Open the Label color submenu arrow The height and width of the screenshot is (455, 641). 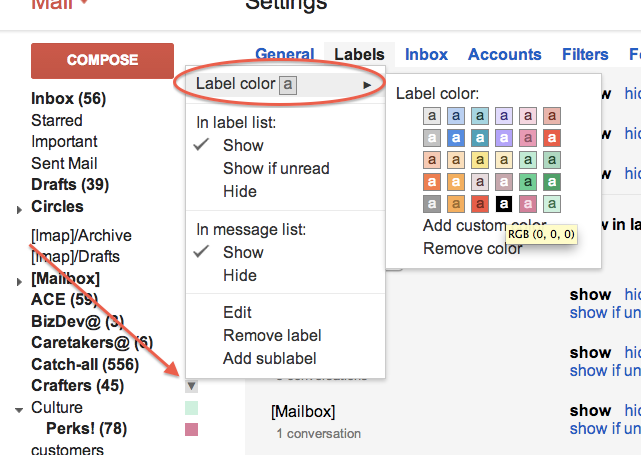tap(367, 85)
